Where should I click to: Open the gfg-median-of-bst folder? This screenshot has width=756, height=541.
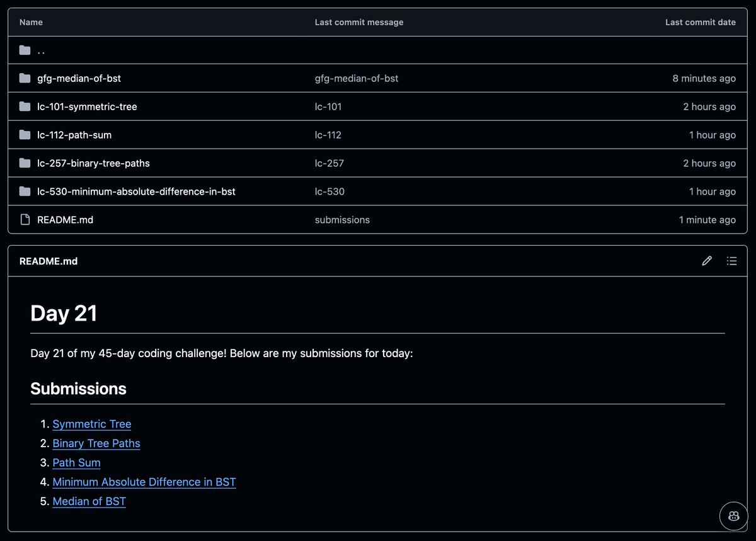point(79,79)
